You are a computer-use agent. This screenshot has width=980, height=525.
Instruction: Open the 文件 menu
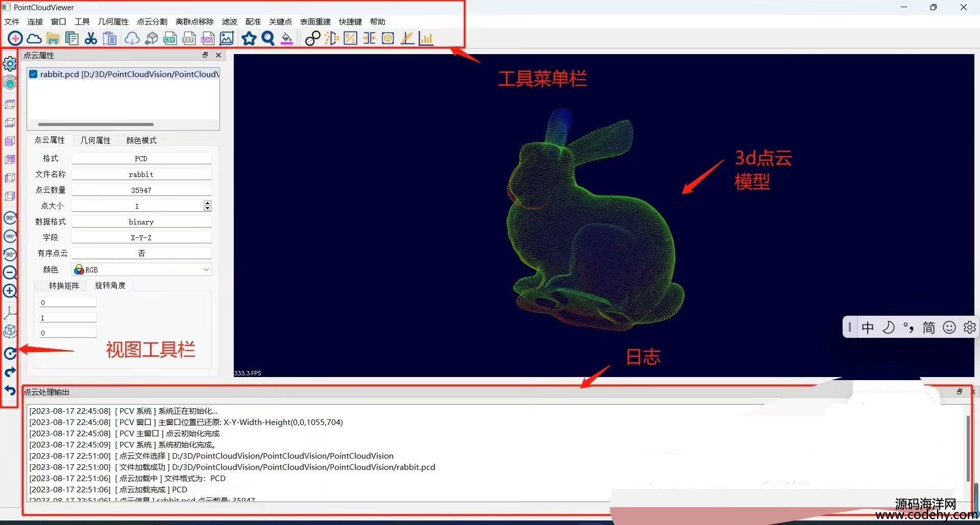pos(12,21)
